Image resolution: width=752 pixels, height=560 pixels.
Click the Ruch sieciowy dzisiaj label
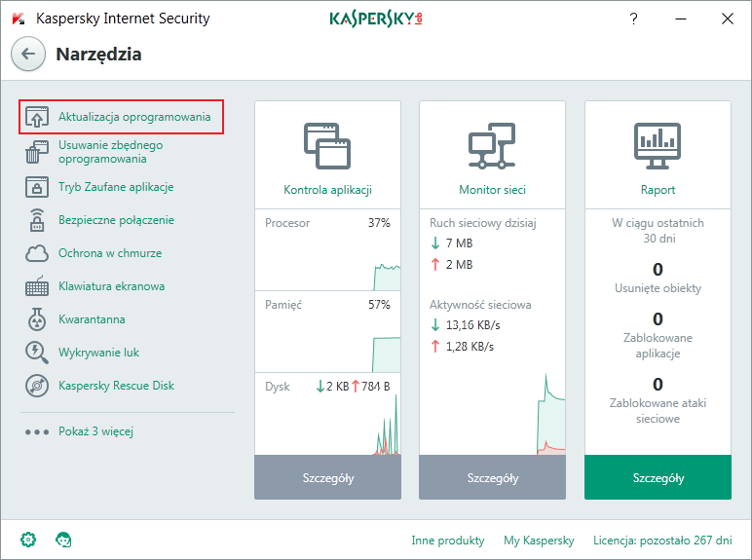482,223
